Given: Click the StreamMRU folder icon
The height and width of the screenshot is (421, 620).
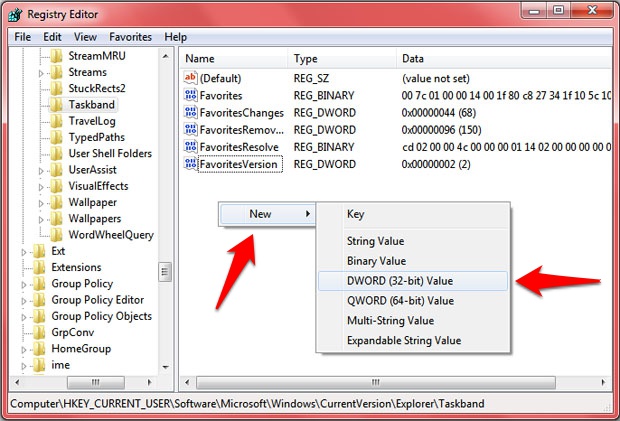Looking at the screenshot, I should (57, 56).
